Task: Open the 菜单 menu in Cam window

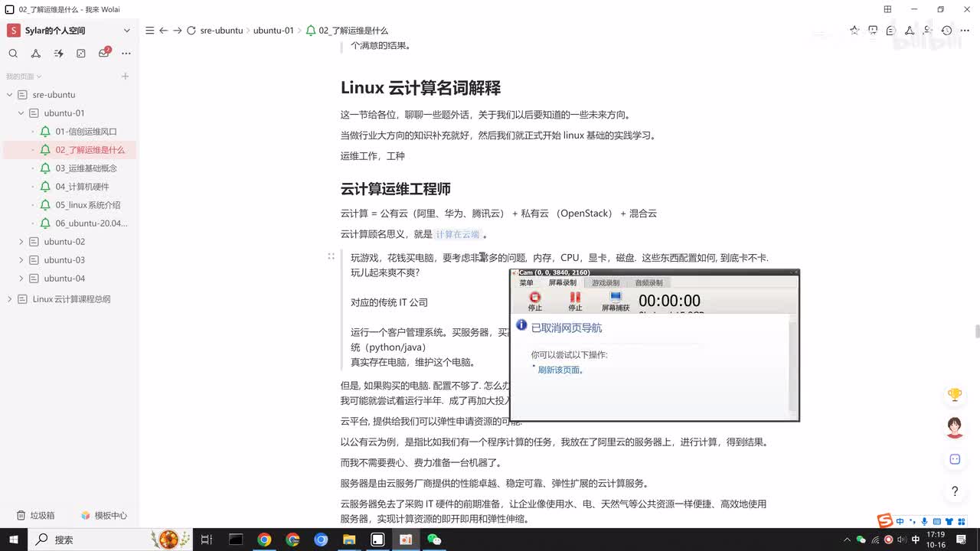Action: coord(526,283)
